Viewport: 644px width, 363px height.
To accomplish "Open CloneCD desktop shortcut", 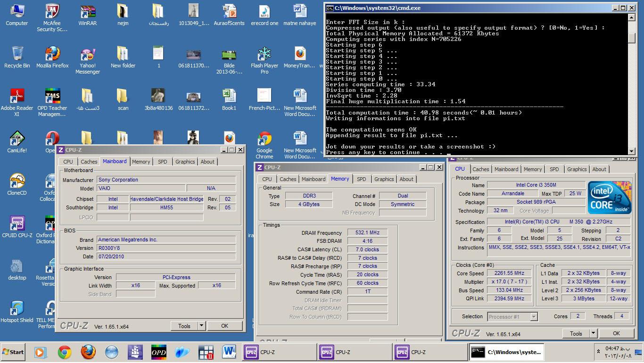I will pos(17,185).
